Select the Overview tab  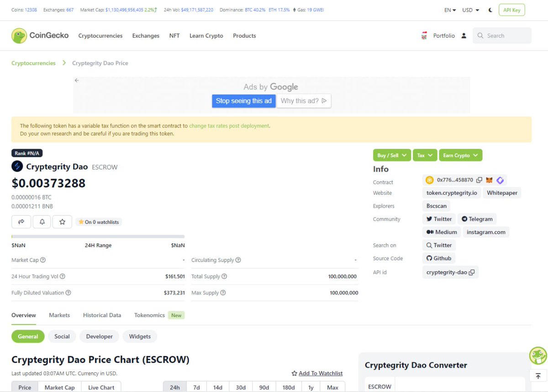pos(24,315)
